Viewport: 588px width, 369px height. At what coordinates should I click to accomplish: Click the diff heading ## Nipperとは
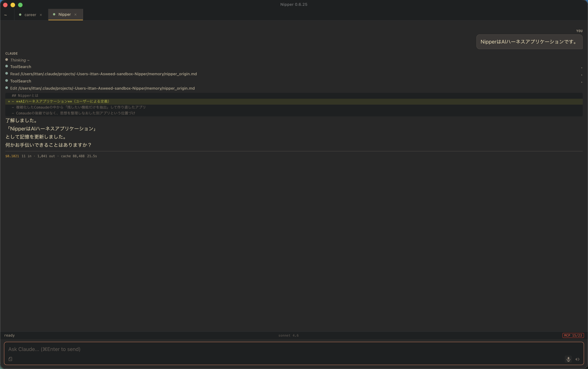tap(25, 96)
